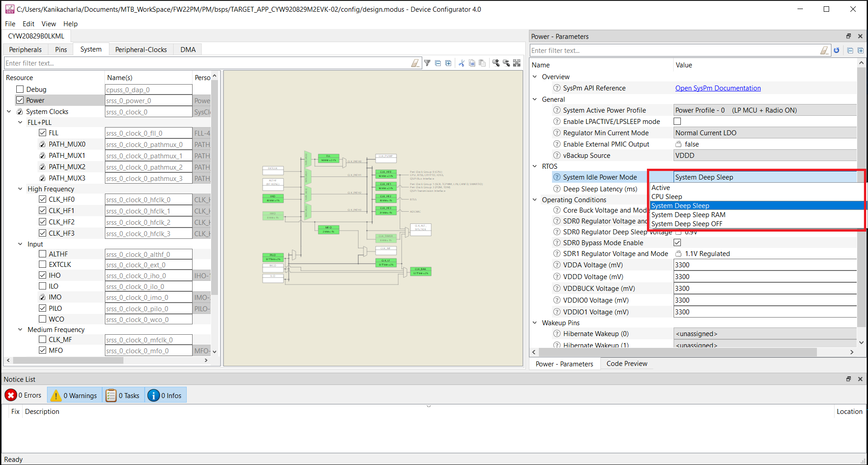The height and width of the screenshot is (465, 868).
Task: Collapse the RTOS parameter section
Action: (x=535, y=166)
